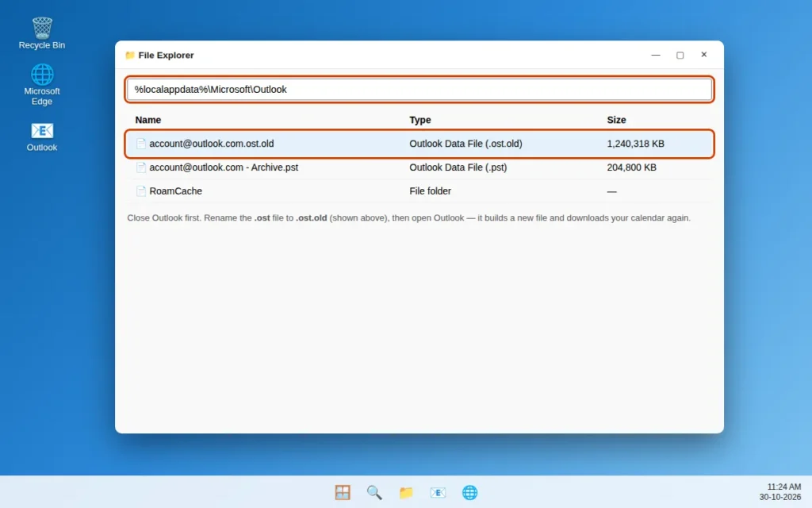Click file icon beside account@outlook.com.ost.old

pos(141,144)
